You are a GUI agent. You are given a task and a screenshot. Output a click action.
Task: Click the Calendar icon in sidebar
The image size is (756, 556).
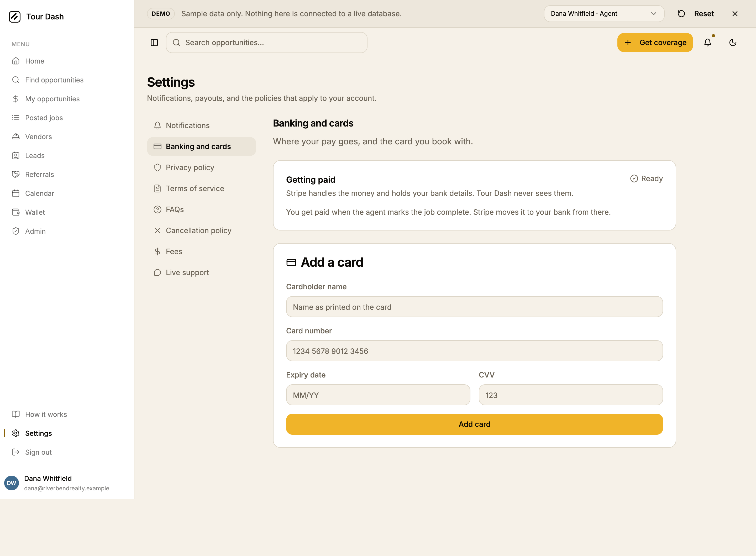(x=16, y=193)
